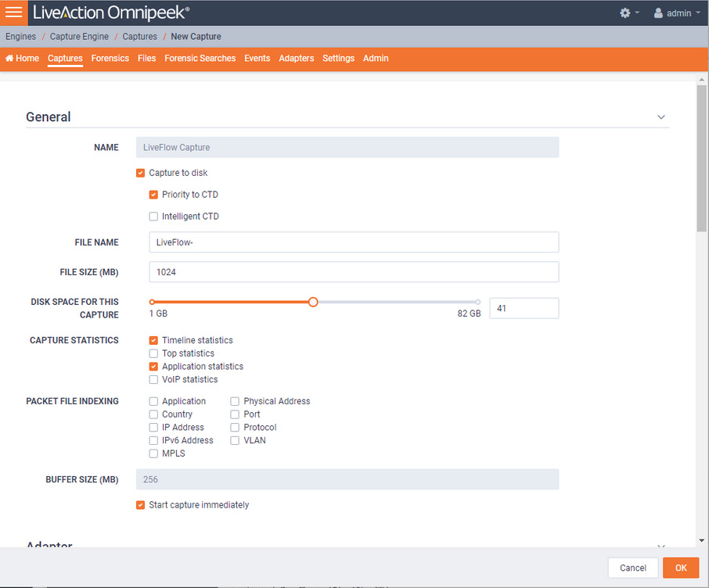Open the admin user menu

[677, 13]
